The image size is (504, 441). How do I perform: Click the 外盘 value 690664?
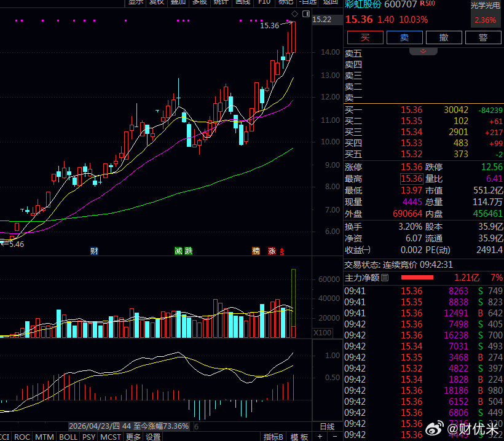click(408, 214)
